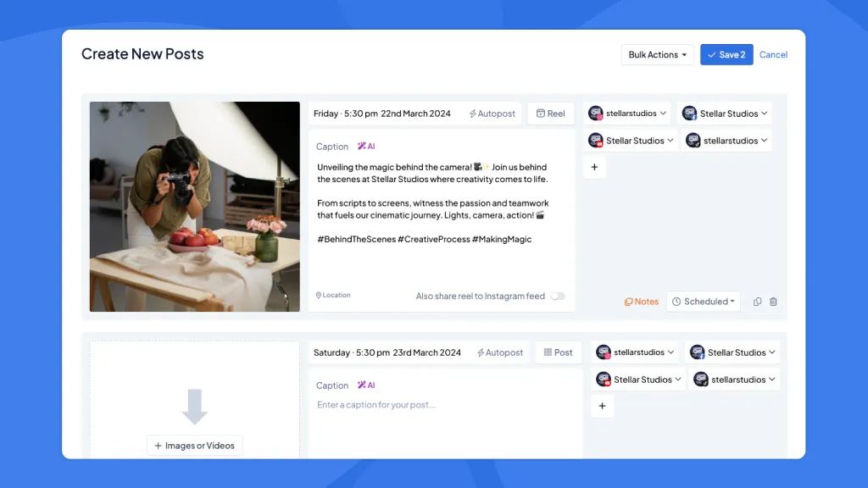Click the Facebook Stellar Studios avatar on Saturday post

pyautogui.click(x=697, y=352)
